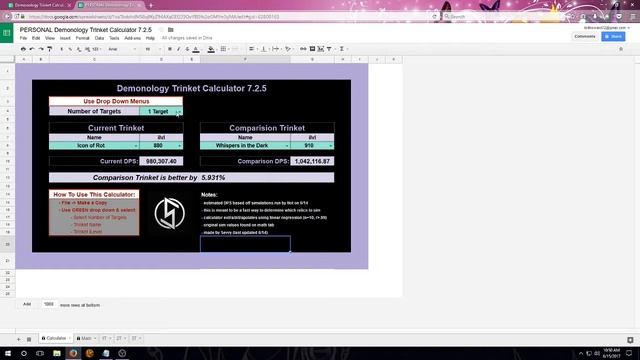Open the 1T sheet tab

107,338
